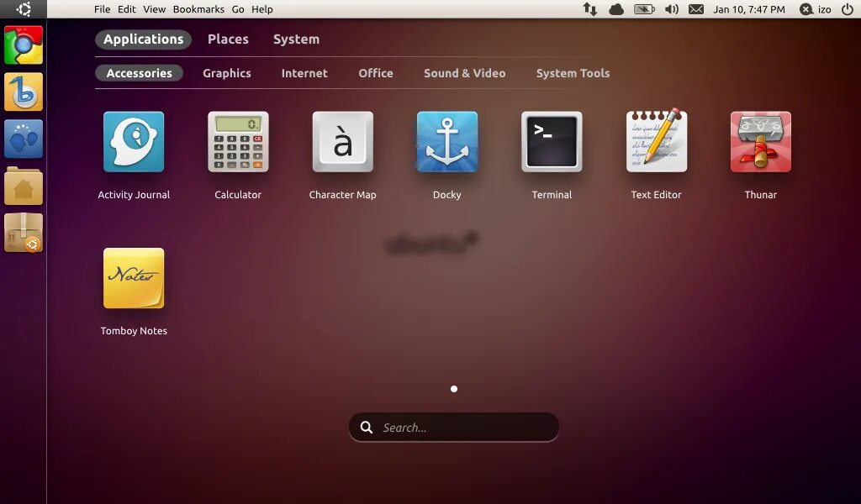Image resolution: width=861 pixels, height=504 pixels.
Task: Show the Internet category
Action: (x=304, y=73)
